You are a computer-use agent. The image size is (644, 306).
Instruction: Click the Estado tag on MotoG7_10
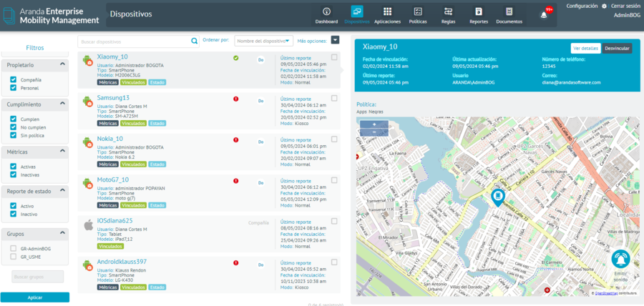click(x=157, y=205)
